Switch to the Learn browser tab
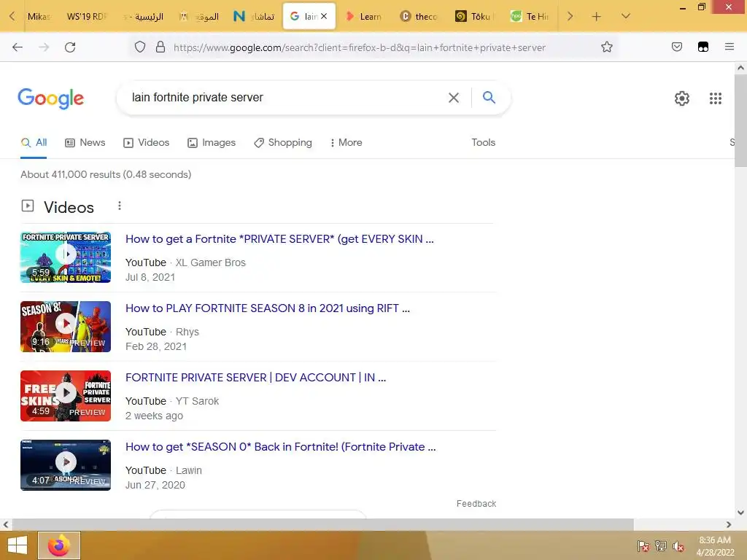The width and height of the screenshot is (747, 560). tap(365, 17)
